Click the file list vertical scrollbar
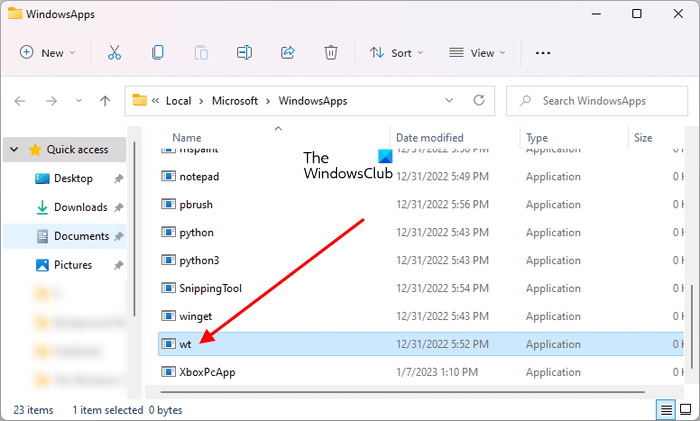The width and height of the screenshot is (700, 421). tap(692, 327)
